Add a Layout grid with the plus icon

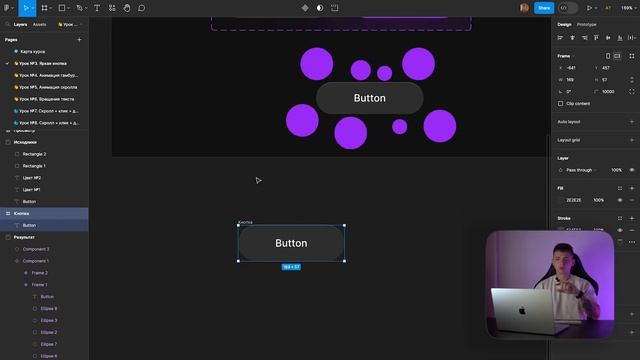pyautogui.click(x=632, y=140)
